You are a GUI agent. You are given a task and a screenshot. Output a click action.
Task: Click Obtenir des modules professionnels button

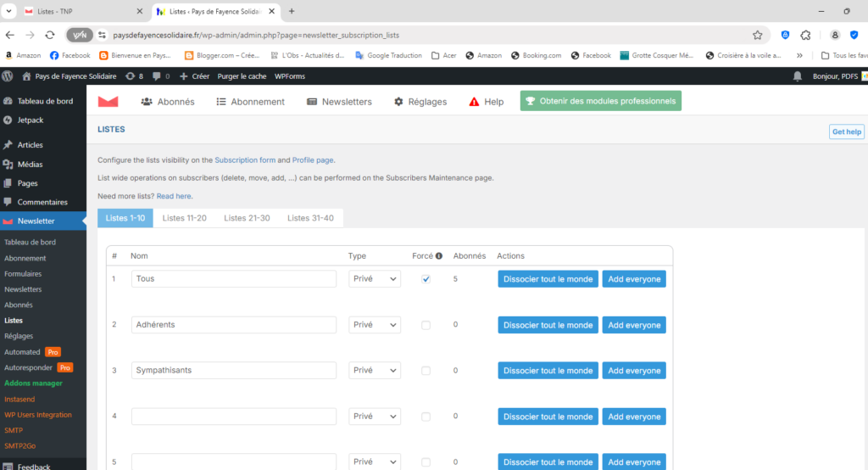coord(600,101)
